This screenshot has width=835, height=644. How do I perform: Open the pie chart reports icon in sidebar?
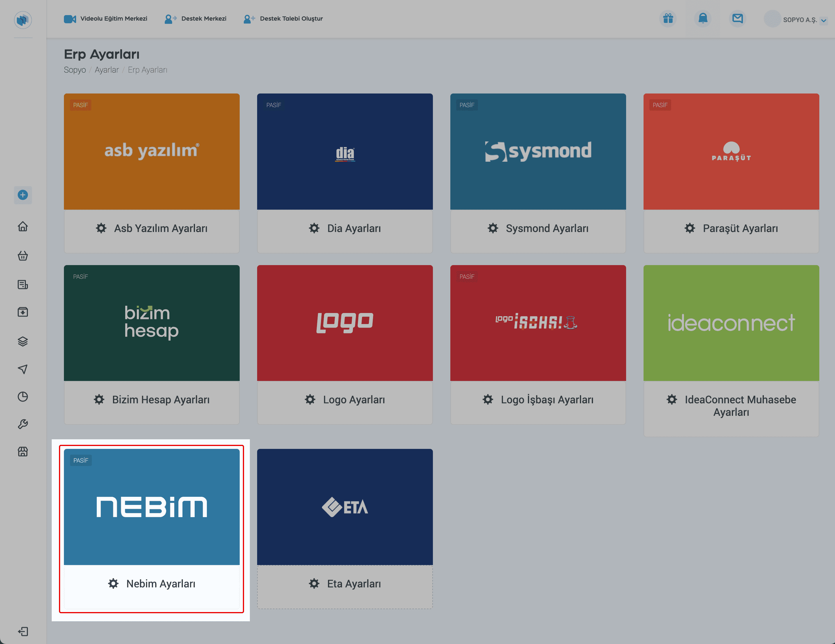click(23, 397)
